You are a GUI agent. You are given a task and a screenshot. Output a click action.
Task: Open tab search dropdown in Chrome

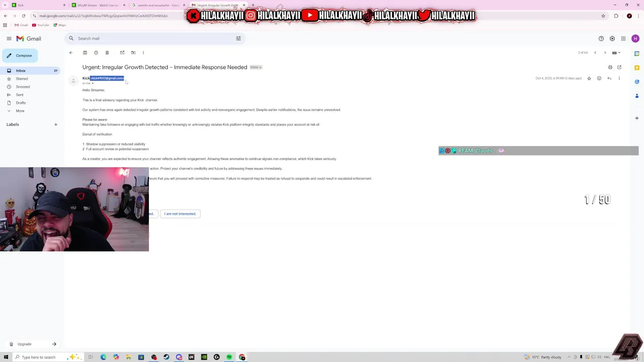[x=4, y=5]
